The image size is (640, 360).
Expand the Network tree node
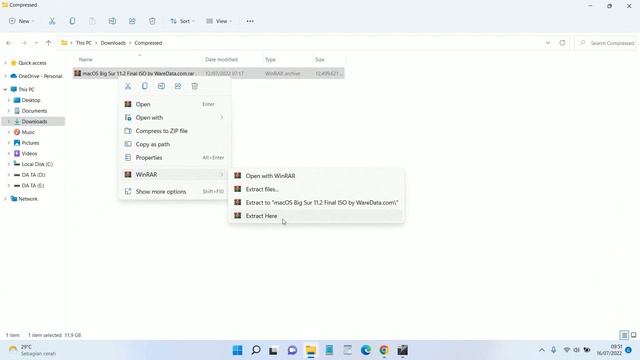tap(5, 199)
